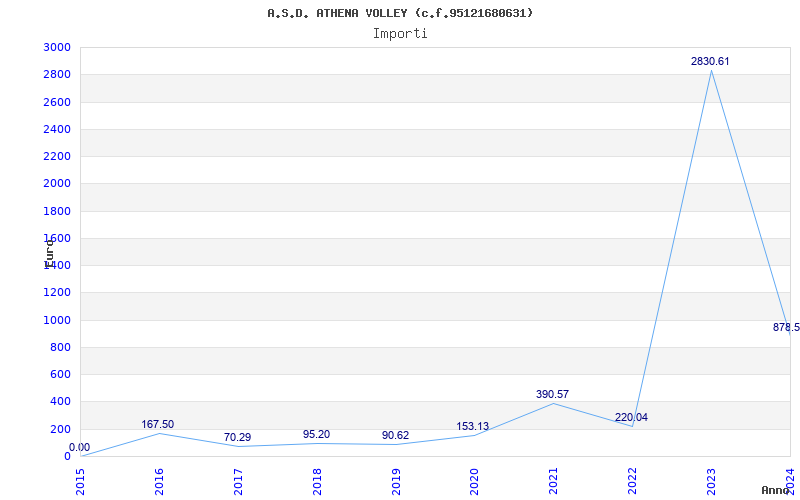800x500 pixels.
Task: Click x-axis year 2023
Action: tap(712, 482)
